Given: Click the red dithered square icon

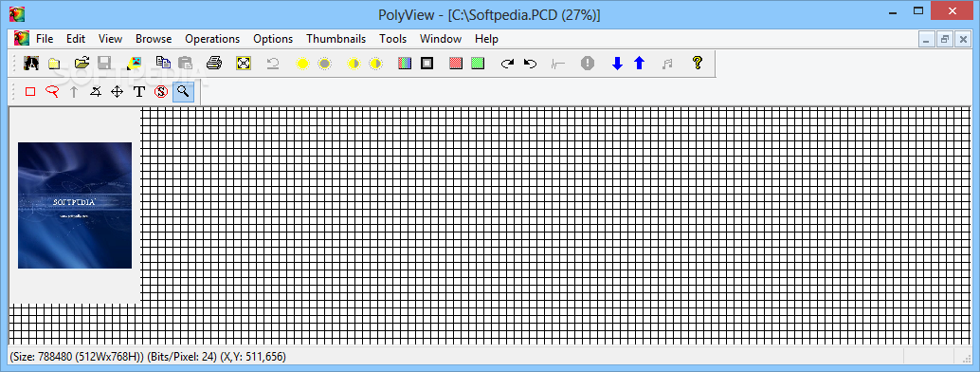Looking at the screenshot, I should click(x=456, y=63).
